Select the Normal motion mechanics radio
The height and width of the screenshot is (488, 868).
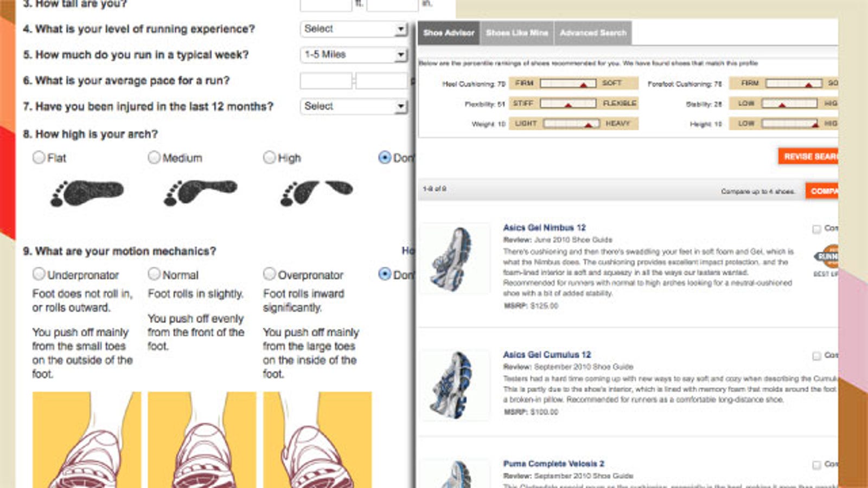click(x=154, y=274)
